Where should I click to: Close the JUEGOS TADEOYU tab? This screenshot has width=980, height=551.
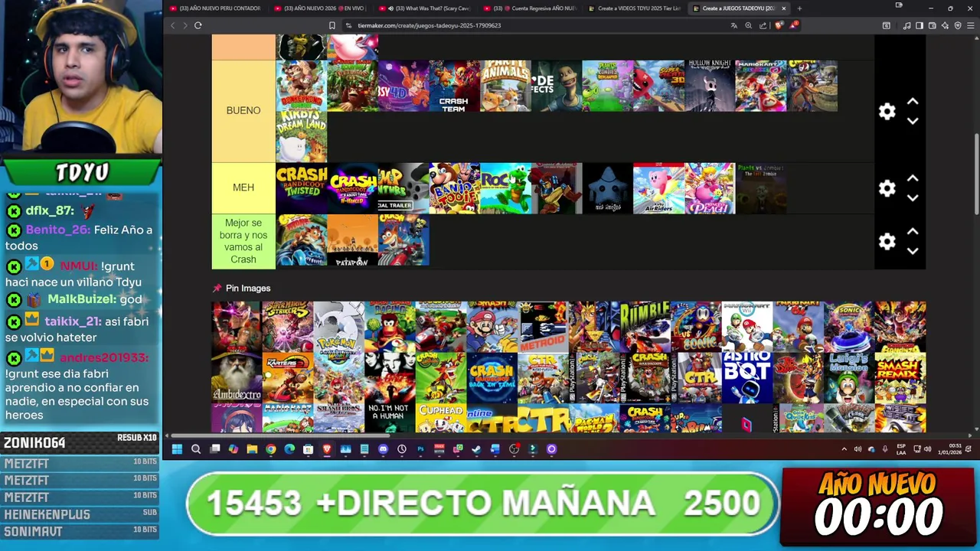point(783,8)
